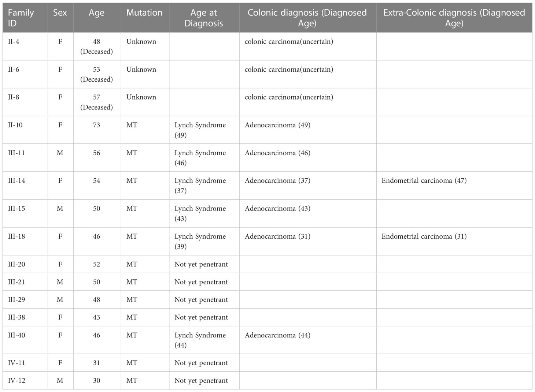Image resolution: width=535 pixels, height=392 pixels.
Task: Click 'colonic carcinoma(uncertain)' in row II-4
Action: point(289,42)
